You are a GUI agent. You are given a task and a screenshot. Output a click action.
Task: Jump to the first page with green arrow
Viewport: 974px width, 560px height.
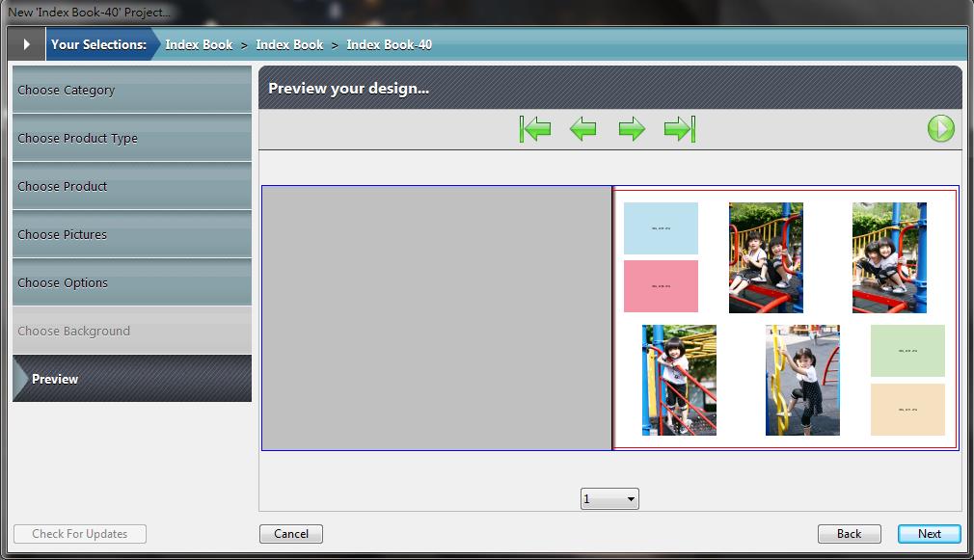coord(535,129)
